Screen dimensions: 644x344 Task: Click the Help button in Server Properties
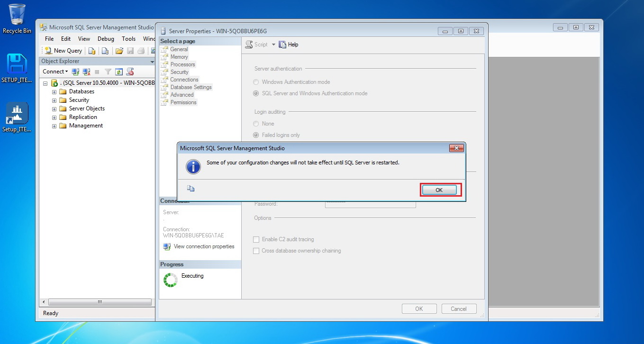click(289, 45)
